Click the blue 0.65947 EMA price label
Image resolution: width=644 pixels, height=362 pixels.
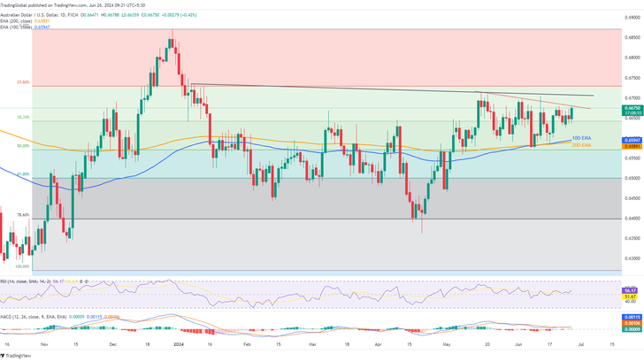pos(632,140)
